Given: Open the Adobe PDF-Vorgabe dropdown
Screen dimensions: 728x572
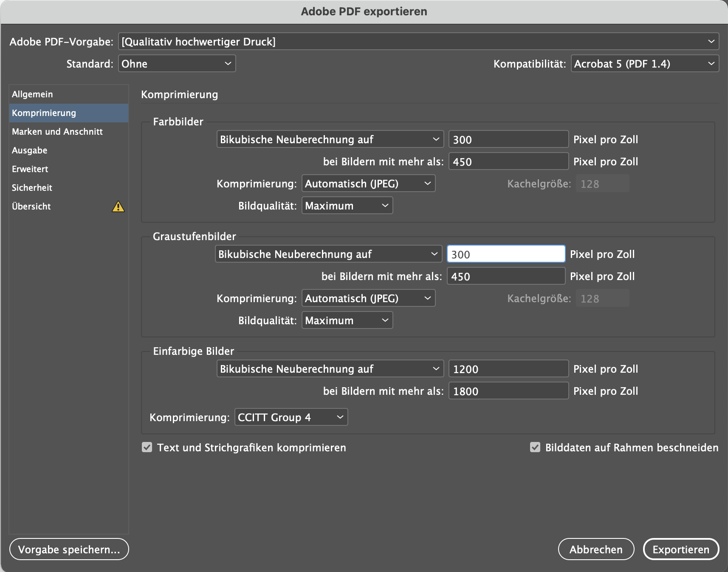Looking at the screenshot, I should pos(418,42).
